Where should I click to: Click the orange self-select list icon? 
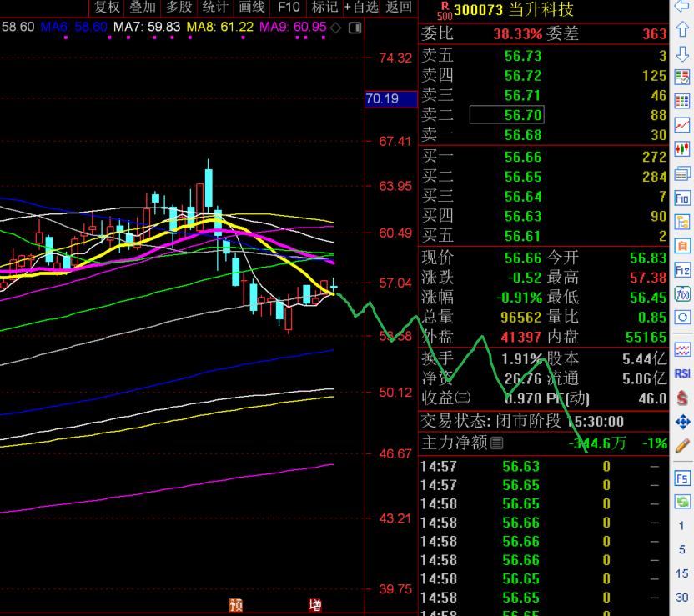(682, 246)
